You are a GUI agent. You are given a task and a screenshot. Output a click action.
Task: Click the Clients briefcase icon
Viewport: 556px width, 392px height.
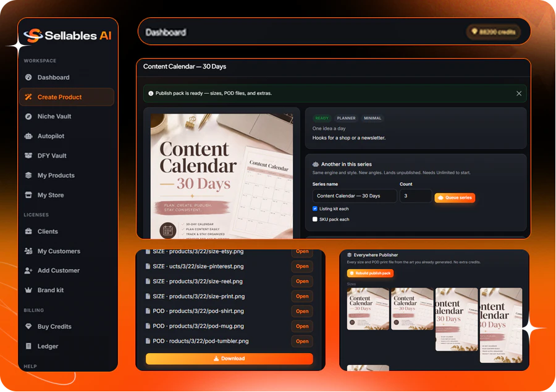pyautogui.click(x=28, y=231)
